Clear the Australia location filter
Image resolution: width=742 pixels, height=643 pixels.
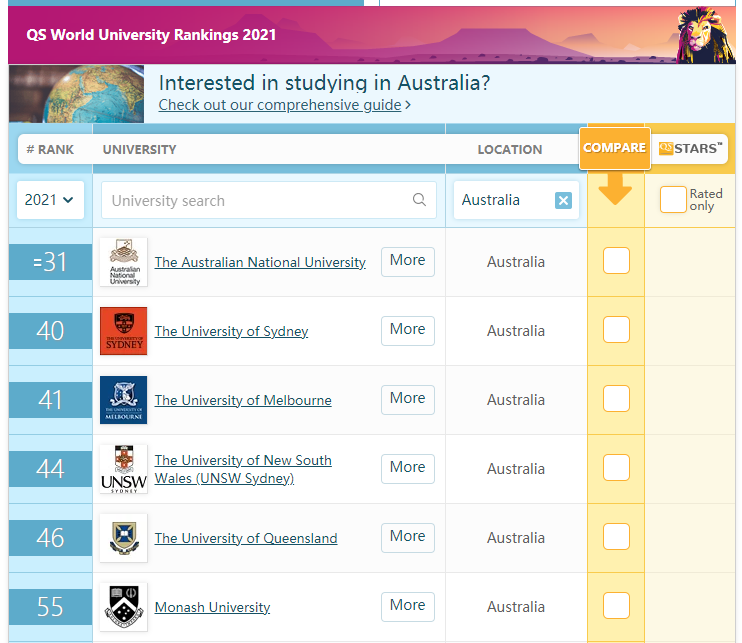click(563, 200)
